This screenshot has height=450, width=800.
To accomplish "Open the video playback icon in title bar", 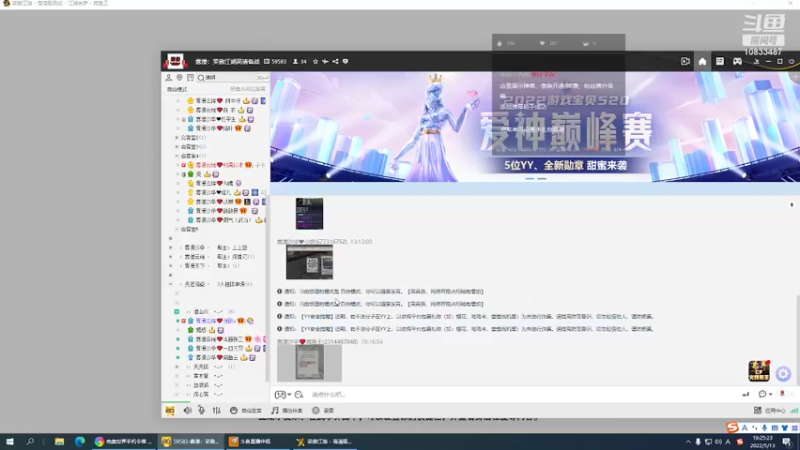I will (685, 61).
